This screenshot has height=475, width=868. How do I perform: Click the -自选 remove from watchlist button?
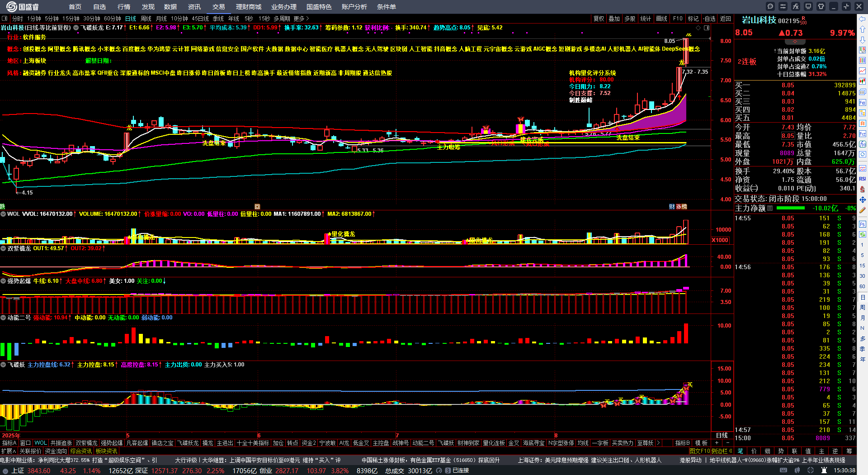[x=709, y=19]
